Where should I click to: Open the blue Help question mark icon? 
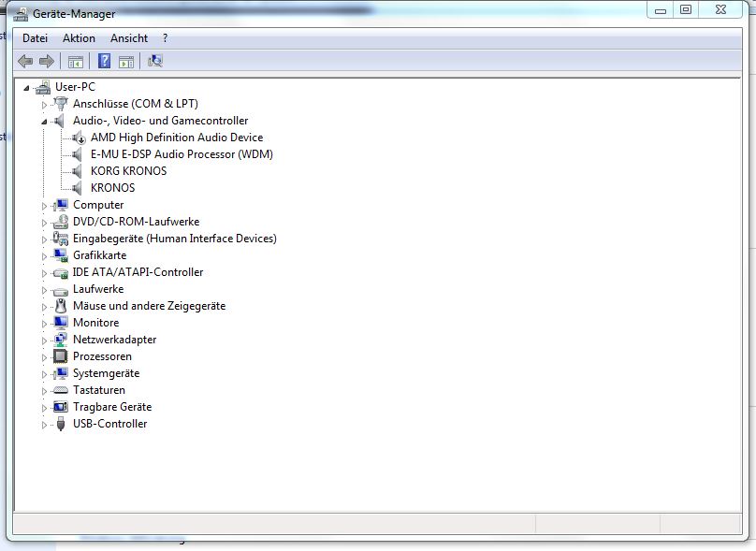coord(104,61)
